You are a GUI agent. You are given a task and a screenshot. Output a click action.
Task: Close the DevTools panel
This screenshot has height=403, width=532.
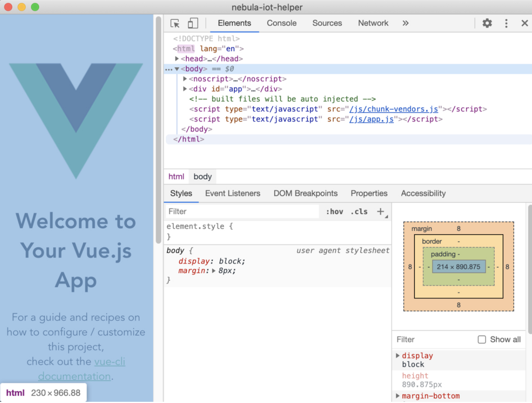pyautogui.click(x=524, y=23)
